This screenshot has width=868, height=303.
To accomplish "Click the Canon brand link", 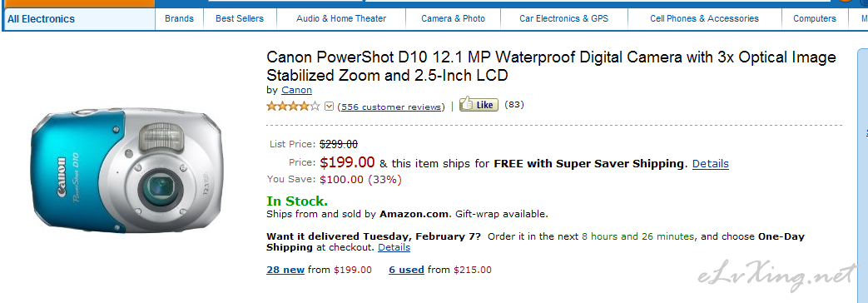I will (x=297, y=90).
